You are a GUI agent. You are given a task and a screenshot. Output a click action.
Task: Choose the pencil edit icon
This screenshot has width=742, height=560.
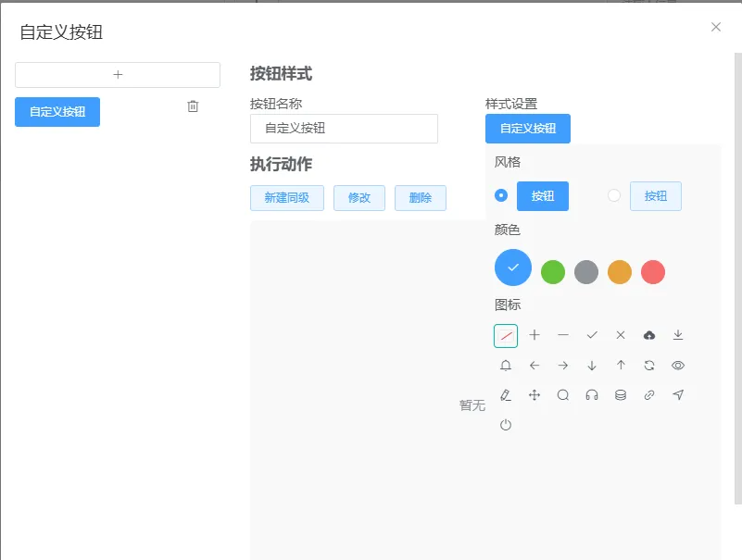click(506, 395)
